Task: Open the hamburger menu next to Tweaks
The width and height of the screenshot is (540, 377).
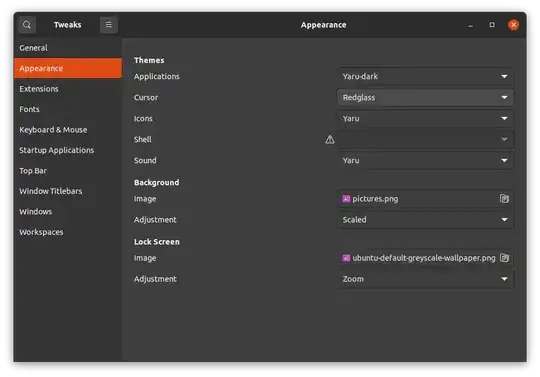Action: pos(108,25)
